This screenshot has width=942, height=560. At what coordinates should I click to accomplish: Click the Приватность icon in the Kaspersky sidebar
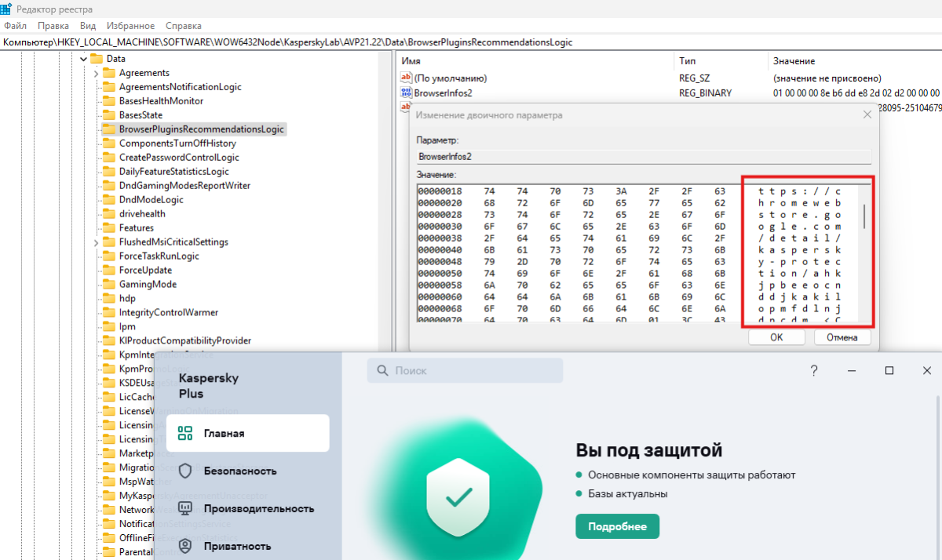[x=185, y=545]
